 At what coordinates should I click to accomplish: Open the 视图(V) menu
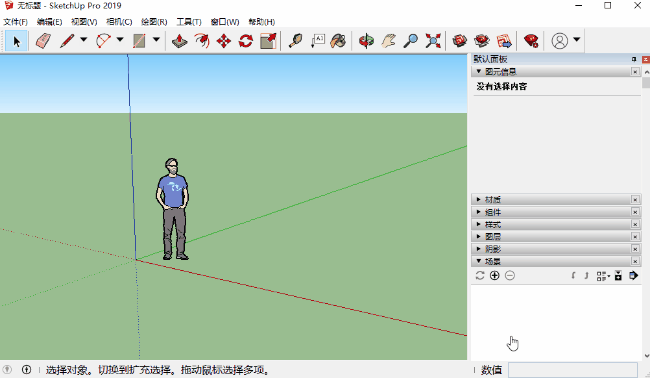click(84, 22)
